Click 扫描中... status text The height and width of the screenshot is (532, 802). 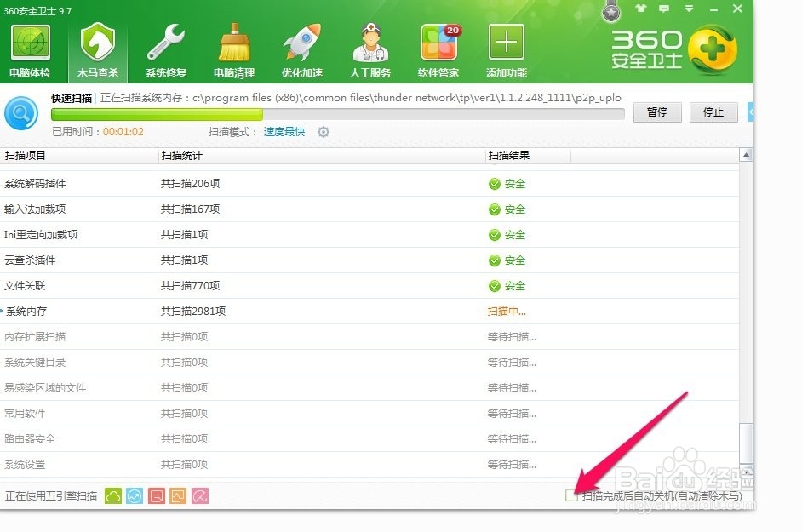507,312
